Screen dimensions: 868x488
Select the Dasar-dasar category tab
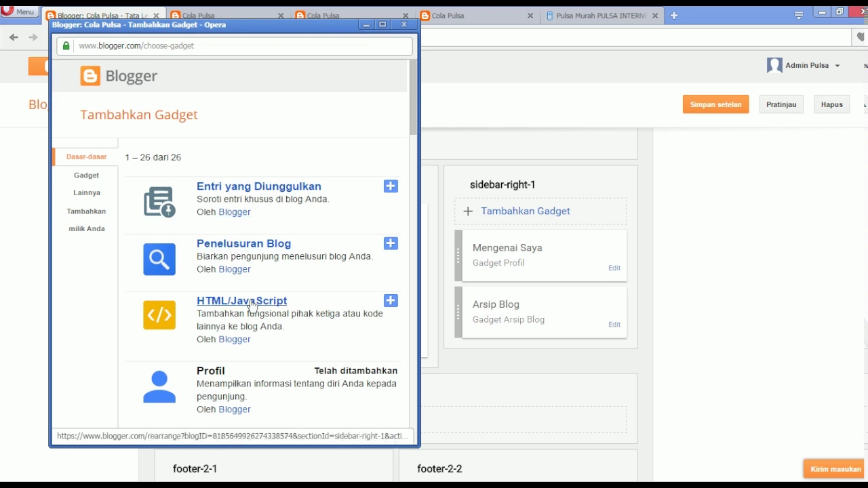[x=86, y=157]
